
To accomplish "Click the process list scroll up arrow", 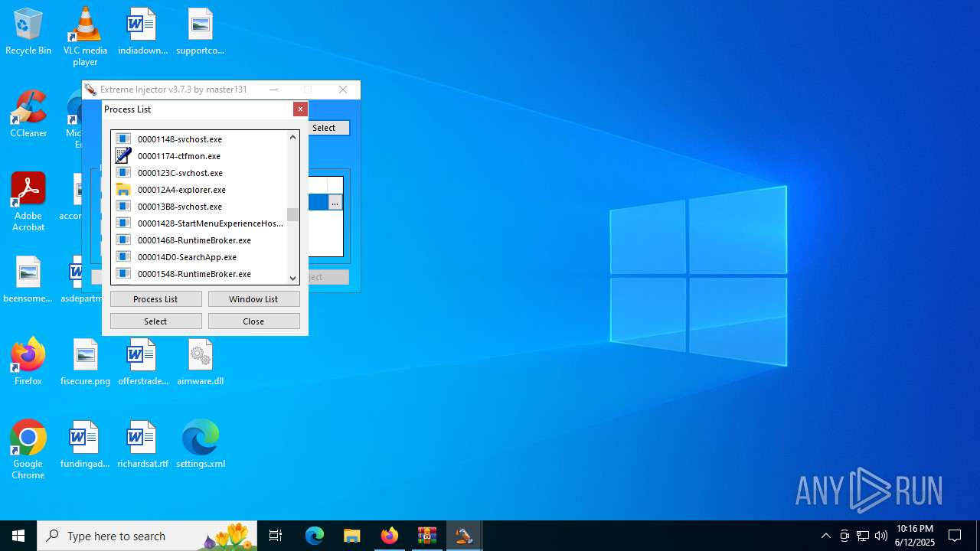I will point(292,138).
